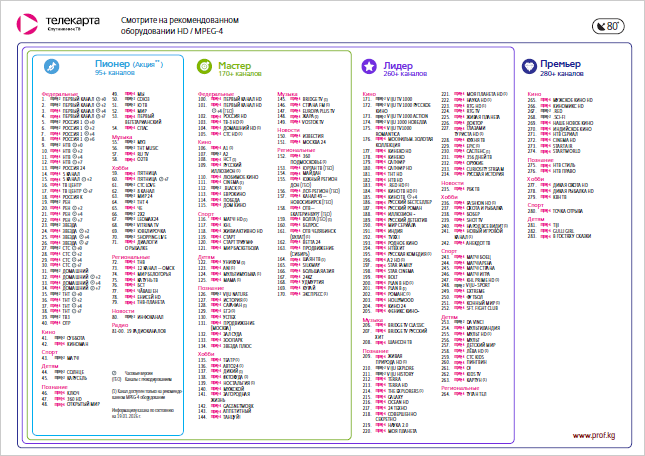Select channel 100 ПЕРВЫЙ КАНАЛ HD
Screen dimensions: 645x456
tap(230, 99)
